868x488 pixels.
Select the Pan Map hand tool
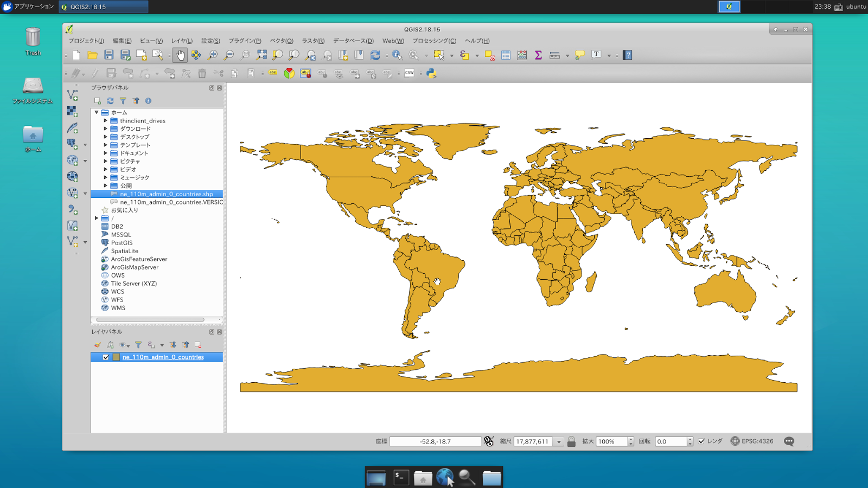(180, 55)
